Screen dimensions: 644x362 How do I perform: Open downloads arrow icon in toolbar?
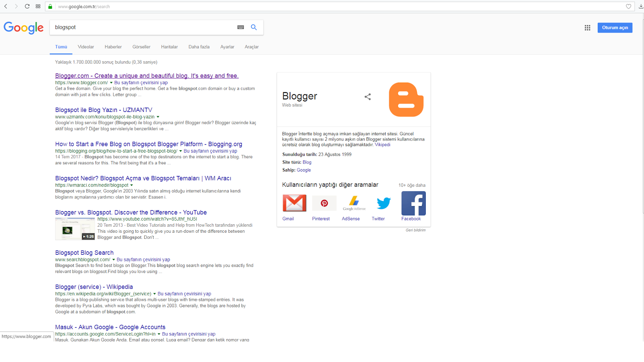[x=641, y=6]
